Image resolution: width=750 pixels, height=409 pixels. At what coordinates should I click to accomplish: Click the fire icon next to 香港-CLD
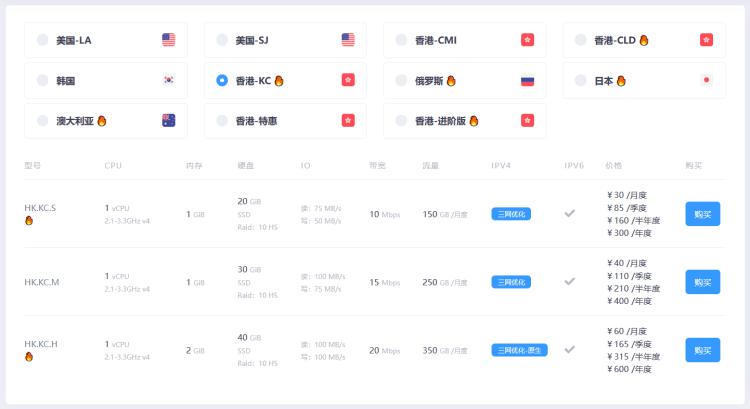pyautogui.click(x=644, y=40)
